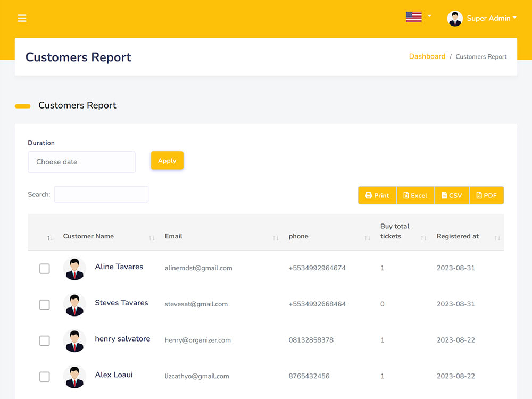The width and height of the screenshot is (532, 399).
Task: Click phone 8765432456
Action: pos(309,376)
